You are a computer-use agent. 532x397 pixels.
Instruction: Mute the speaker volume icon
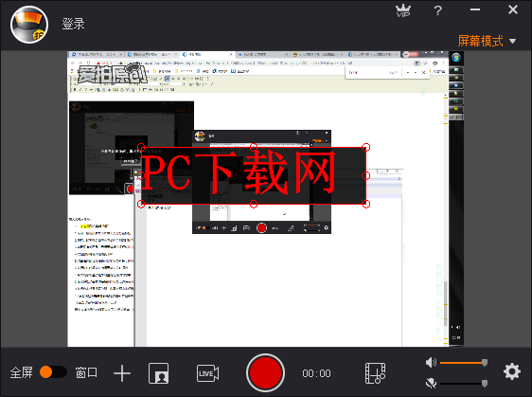point(431,362)
